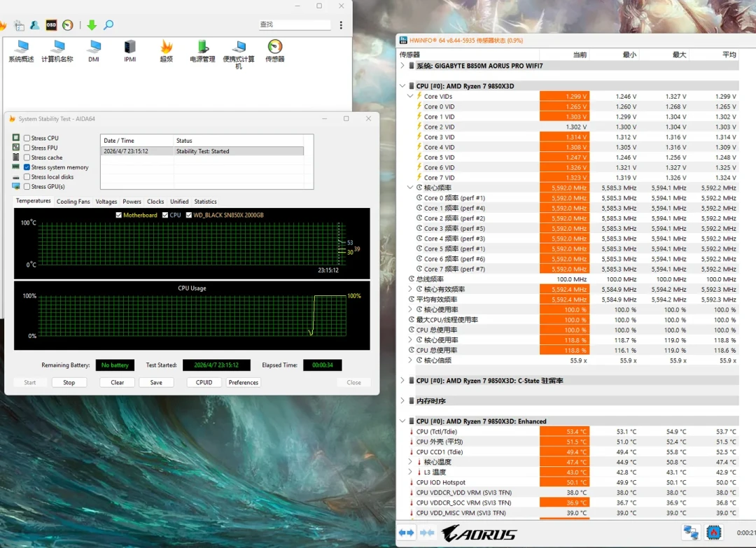
Task: Open the IPMI item
Action: click(129, 52)
